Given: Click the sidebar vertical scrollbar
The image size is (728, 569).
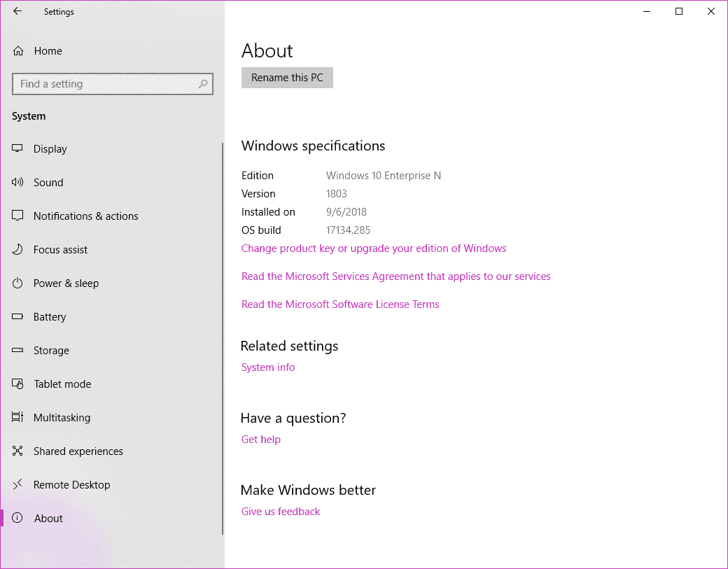Looking at the screenshot, I should (223, 339).
